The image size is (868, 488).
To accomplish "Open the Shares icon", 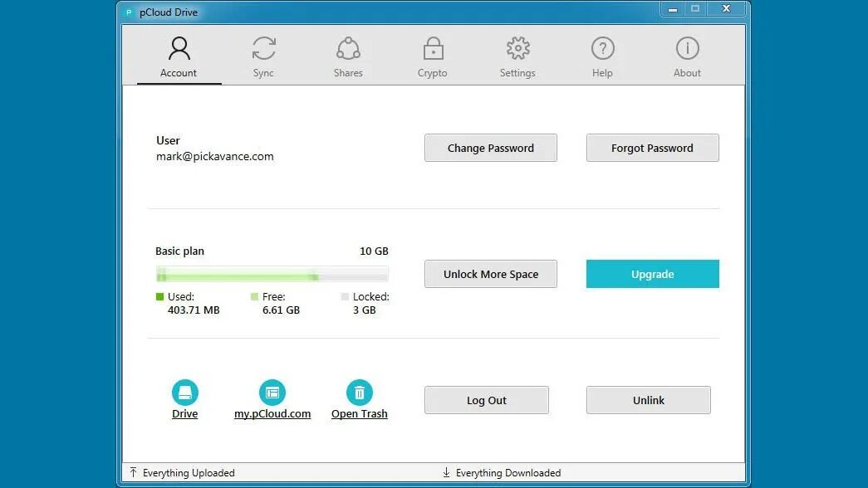I will pyautogui.click(x=348, y=49).
